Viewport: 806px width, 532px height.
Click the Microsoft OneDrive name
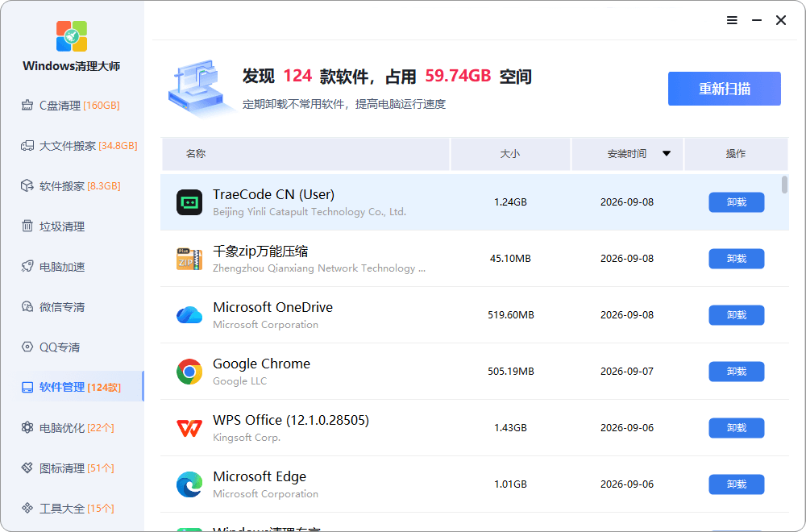[x=273, y=307]
